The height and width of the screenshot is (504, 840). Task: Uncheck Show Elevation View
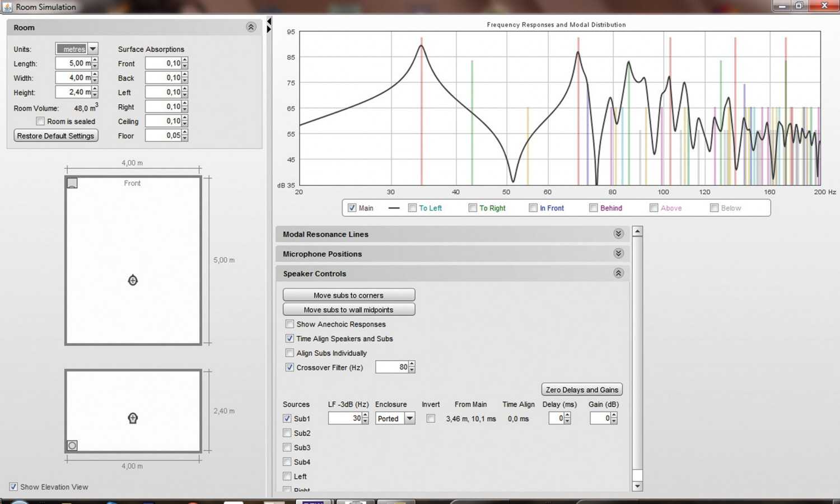[13, 487]
